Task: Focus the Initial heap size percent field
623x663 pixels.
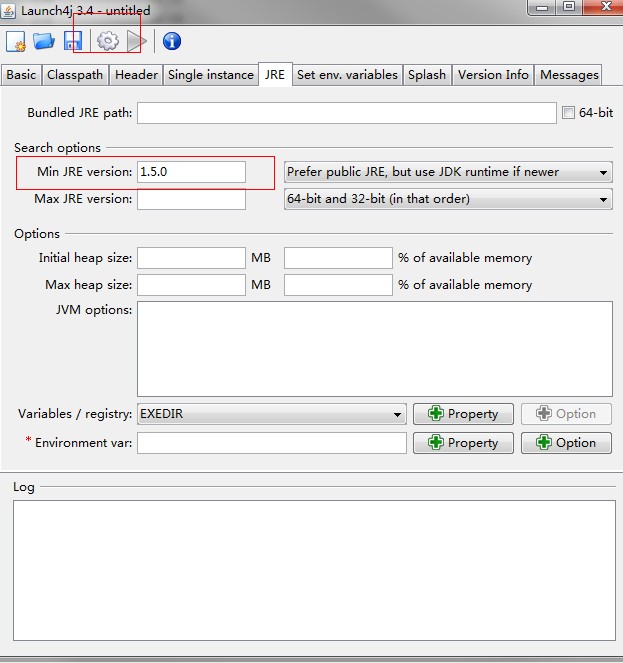Action: [338, 258]
